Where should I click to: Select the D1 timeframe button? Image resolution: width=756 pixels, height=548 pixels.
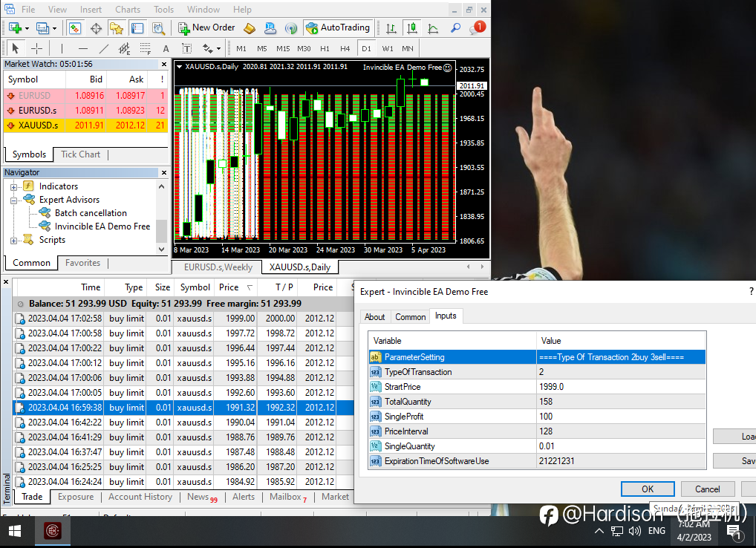point(366,49)
